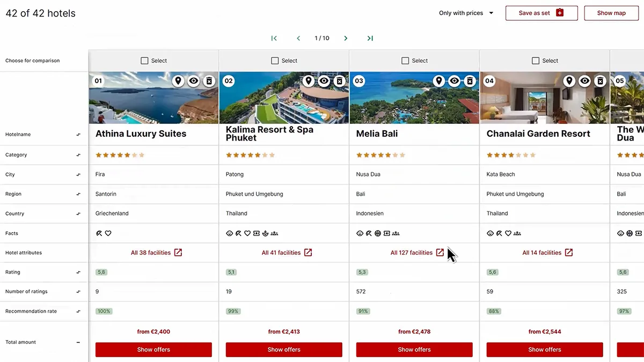Screen dimensions: 644x362
Task: Sort by Category row icon
Action: (78, 155)
